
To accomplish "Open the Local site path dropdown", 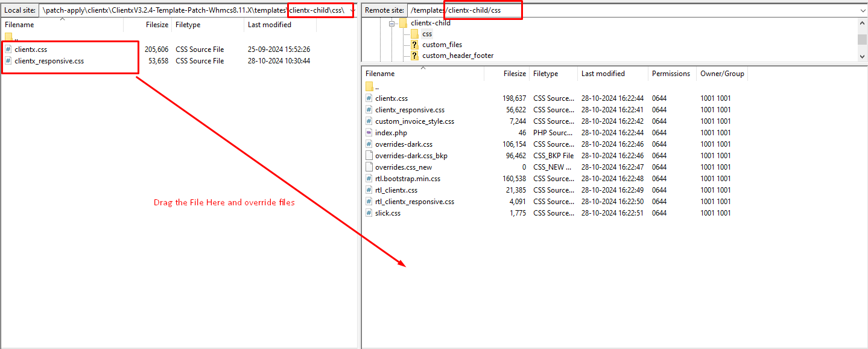I will tap(352, 10).
